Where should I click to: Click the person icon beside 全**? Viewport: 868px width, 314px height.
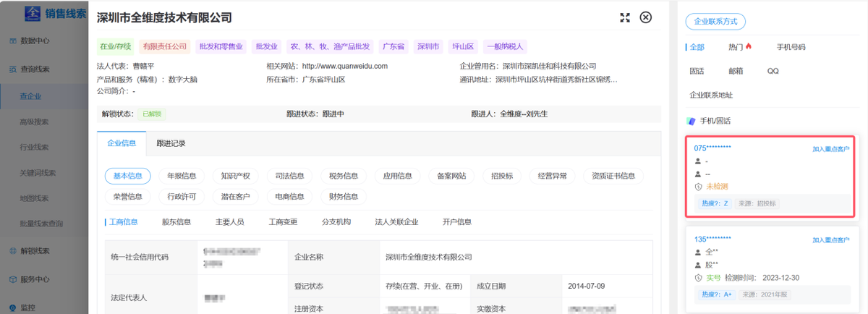698,253
